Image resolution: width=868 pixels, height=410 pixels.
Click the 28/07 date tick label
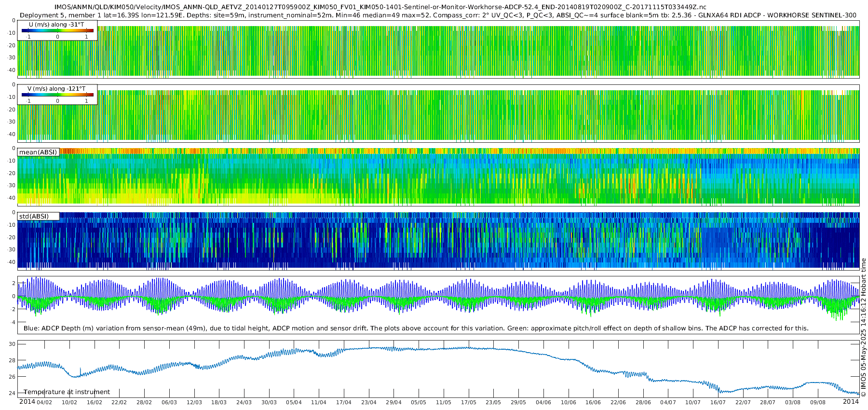(x=768, y=402)
